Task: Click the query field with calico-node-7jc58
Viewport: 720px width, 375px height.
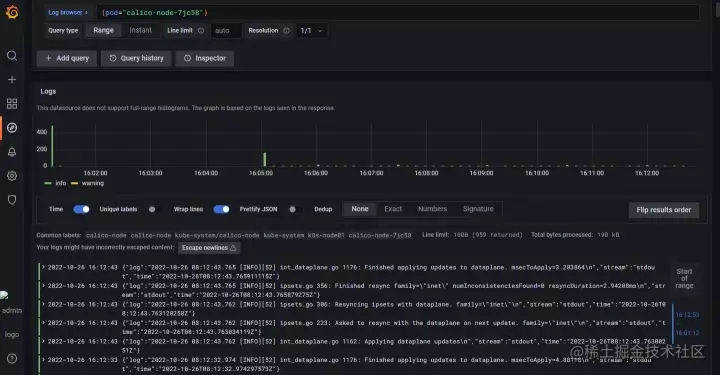Action: tap(397, 12)
